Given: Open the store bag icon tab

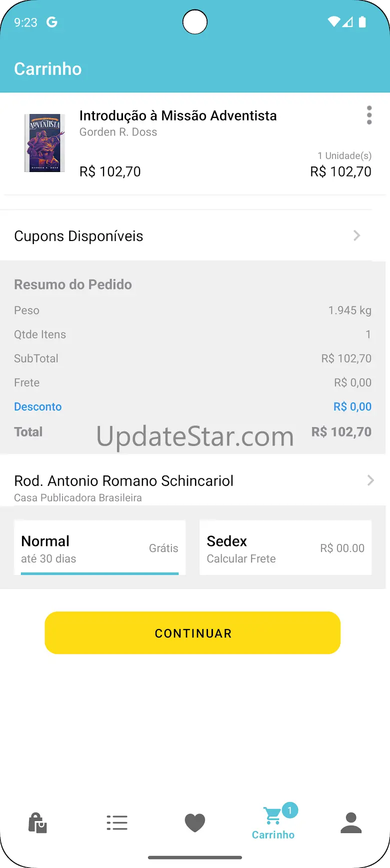Looking at the screenshot, I should 37,822.
